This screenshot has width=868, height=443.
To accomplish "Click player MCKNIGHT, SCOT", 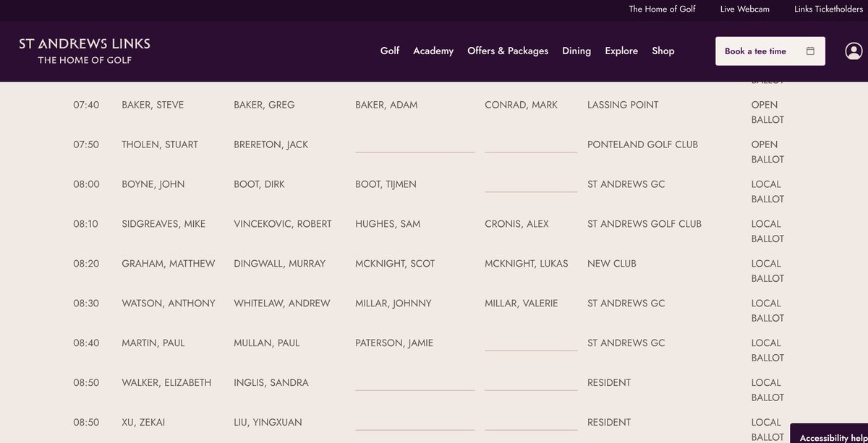I will click(395, 264).
